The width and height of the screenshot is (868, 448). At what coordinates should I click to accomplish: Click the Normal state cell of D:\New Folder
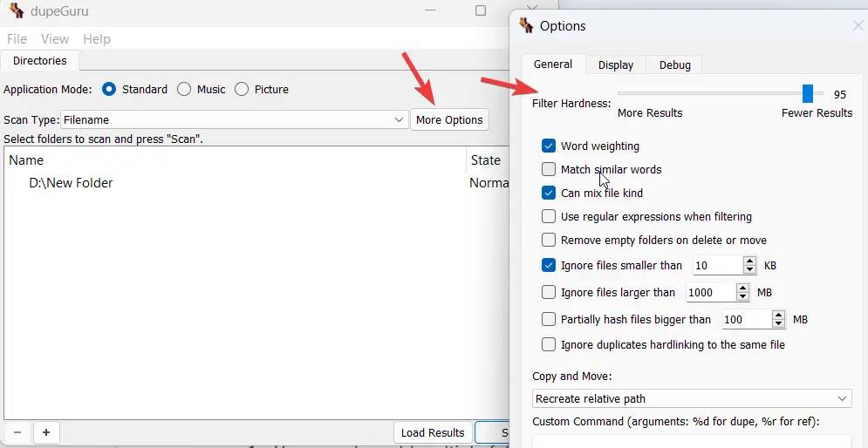(489, 182)
